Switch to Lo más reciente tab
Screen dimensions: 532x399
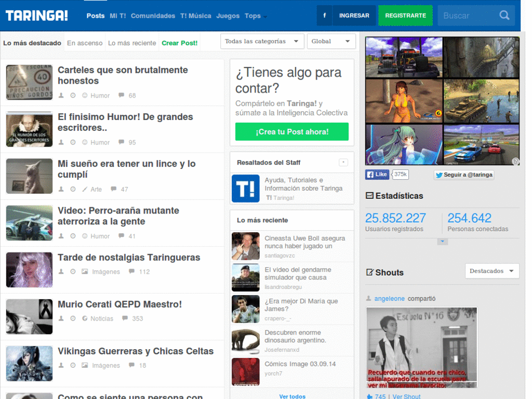[132, 43]
